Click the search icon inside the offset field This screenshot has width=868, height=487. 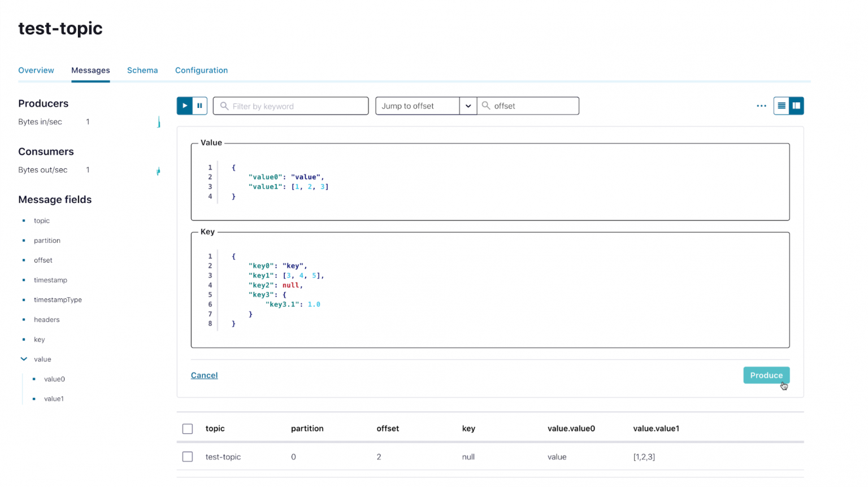[x=486, y=106]
